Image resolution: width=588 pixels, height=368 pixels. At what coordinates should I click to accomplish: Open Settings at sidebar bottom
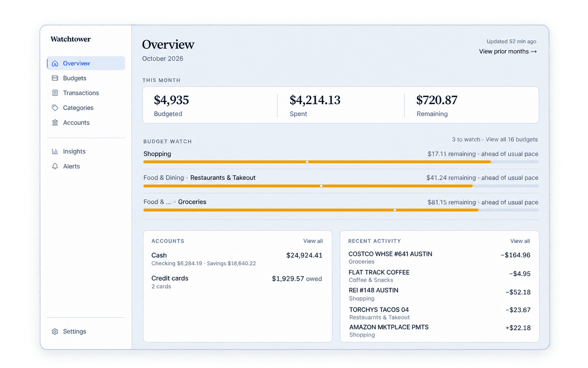[86, 331]
